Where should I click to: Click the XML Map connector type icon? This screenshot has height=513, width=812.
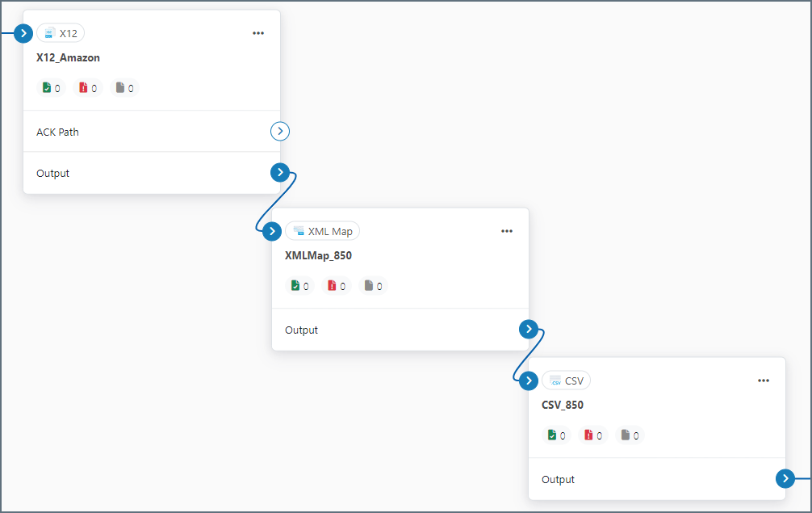[299, 231]
